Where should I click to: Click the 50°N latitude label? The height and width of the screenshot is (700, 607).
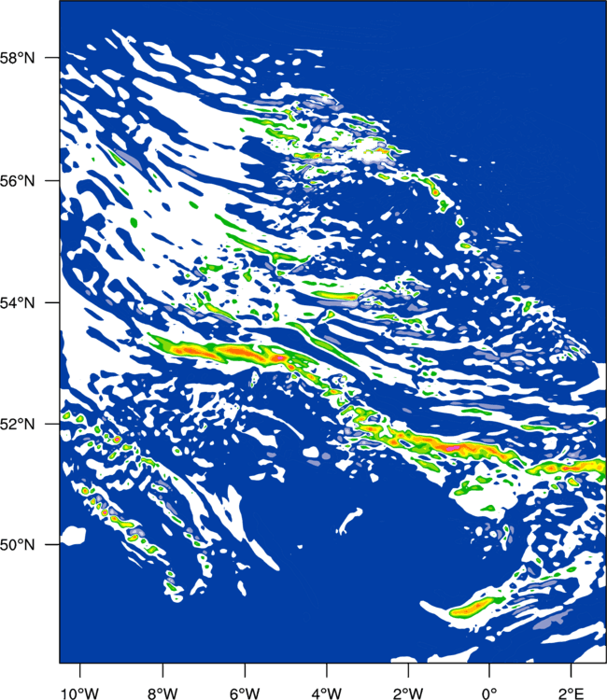pyautogui.click(x=17, y=545)
